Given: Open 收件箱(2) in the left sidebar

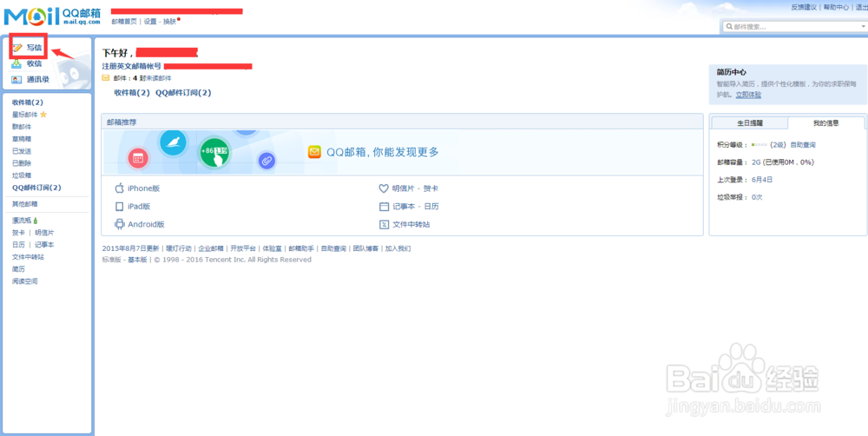Looking at the screenshot, I should (28, 102).
